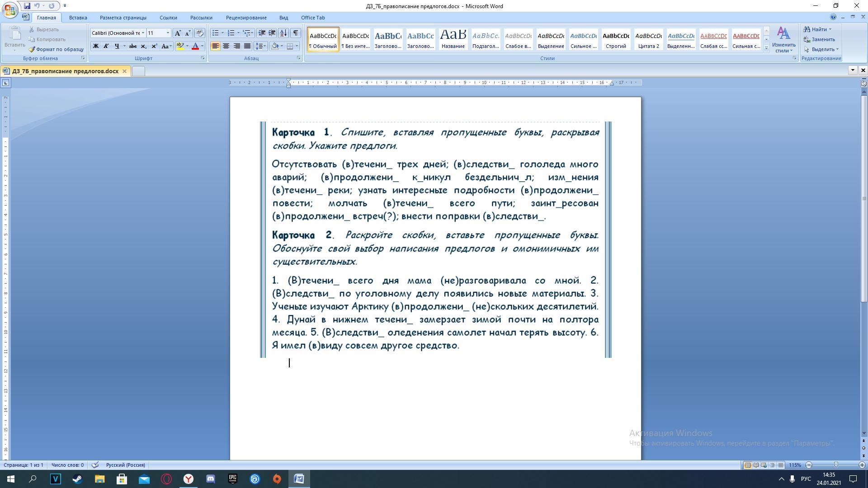
Task: Zoom in plus button in status bar
Action: point(862,465)
